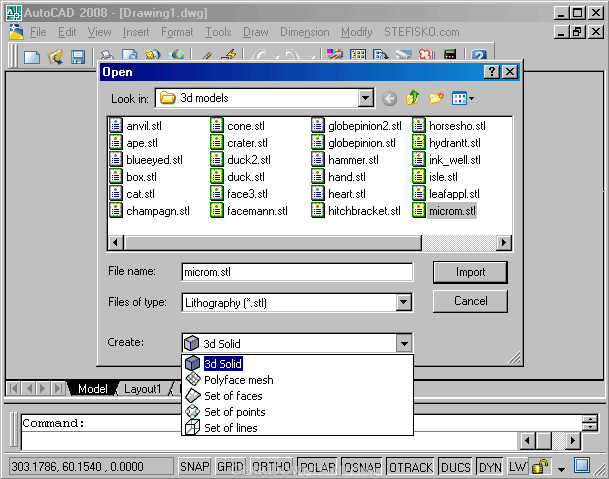Click the color palette toolbar icon
Screen dimensions: 609x479
(x=334, y=55)
